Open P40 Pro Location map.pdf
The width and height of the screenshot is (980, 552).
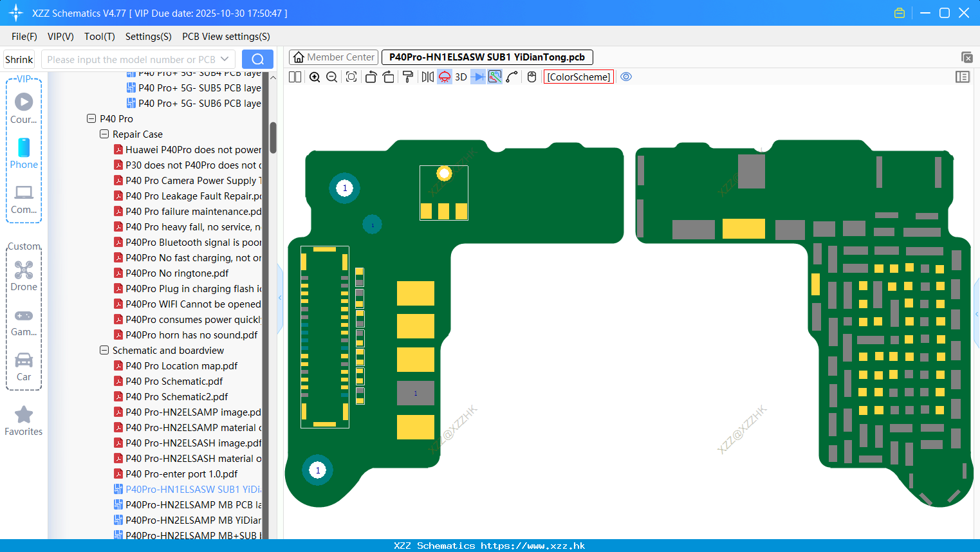(x=181, y=365)
